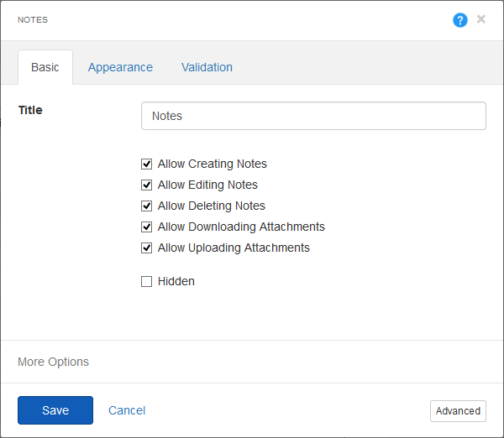Switch to the Validation tab
The image size is (504, 438).
[x=207, y=67]
